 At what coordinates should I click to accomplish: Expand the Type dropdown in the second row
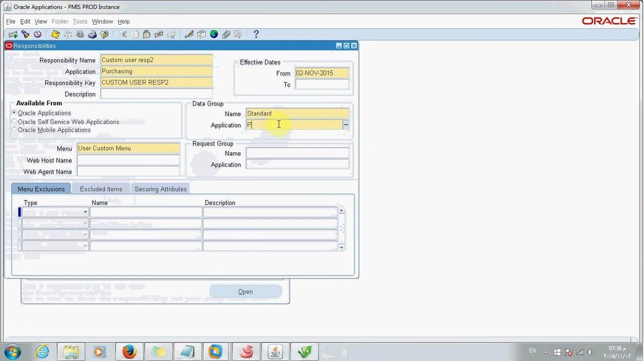(x=85, y=223)
